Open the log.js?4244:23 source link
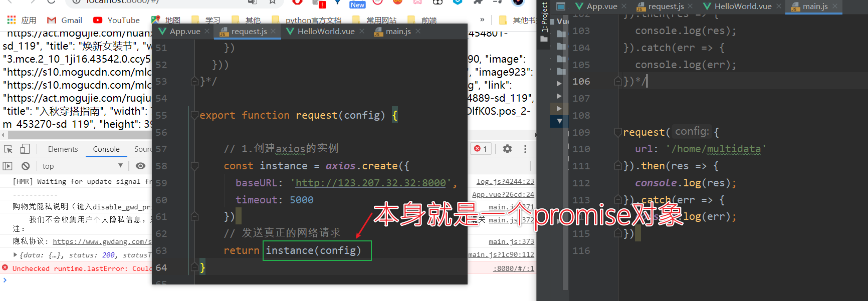The width and height of the screenshot is (868, 301). [x=505, y=181]
